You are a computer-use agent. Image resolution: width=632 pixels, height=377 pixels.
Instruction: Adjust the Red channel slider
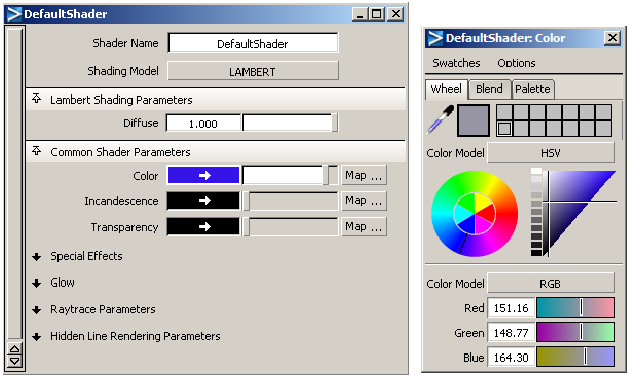point(575,308)
